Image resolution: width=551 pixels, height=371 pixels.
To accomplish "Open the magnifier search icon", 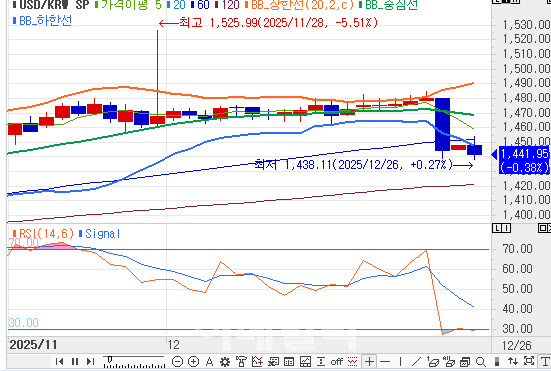I will pos(481,362).
